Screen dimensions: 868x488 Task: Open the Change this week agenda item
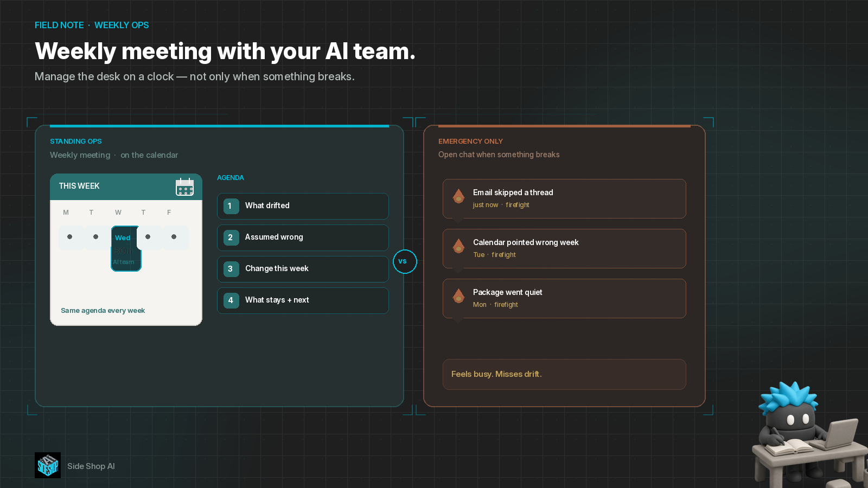point(303,269)
